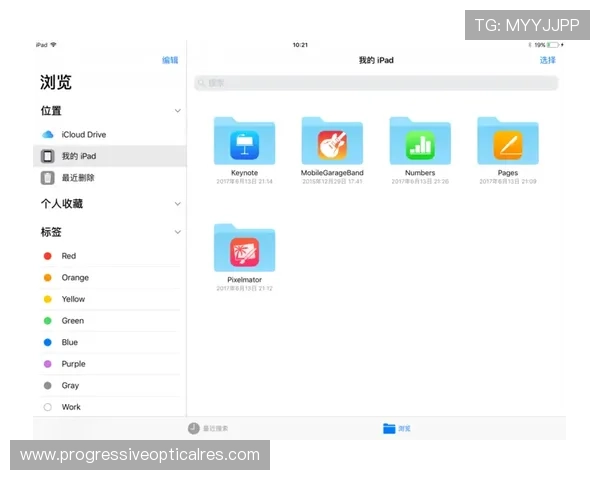Tap the 选择 select button
Image resolution: width=600 pixels, height=480 pixels.
(x=547, y=60)
